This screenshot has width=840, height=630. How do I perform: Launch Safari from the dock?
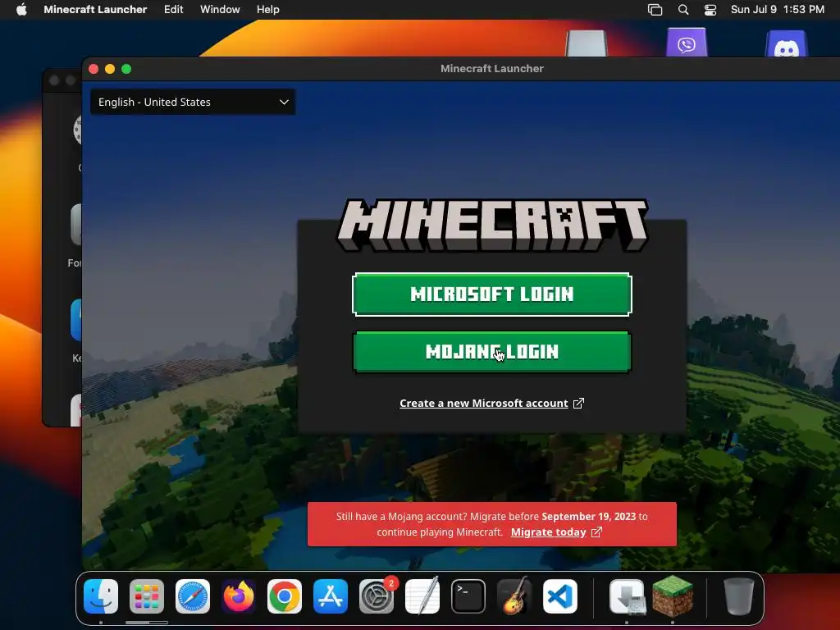[192, 596]
